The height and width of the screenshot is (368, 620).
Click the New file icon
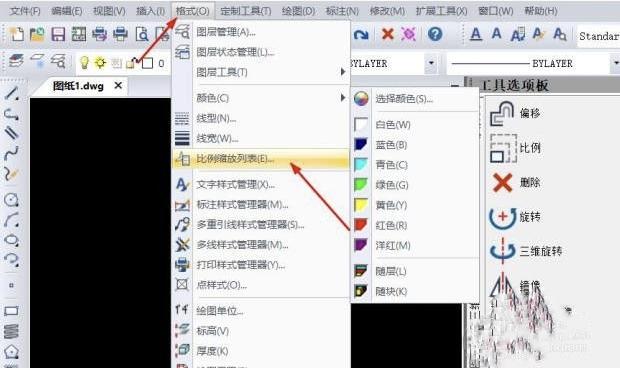(17, 34)
